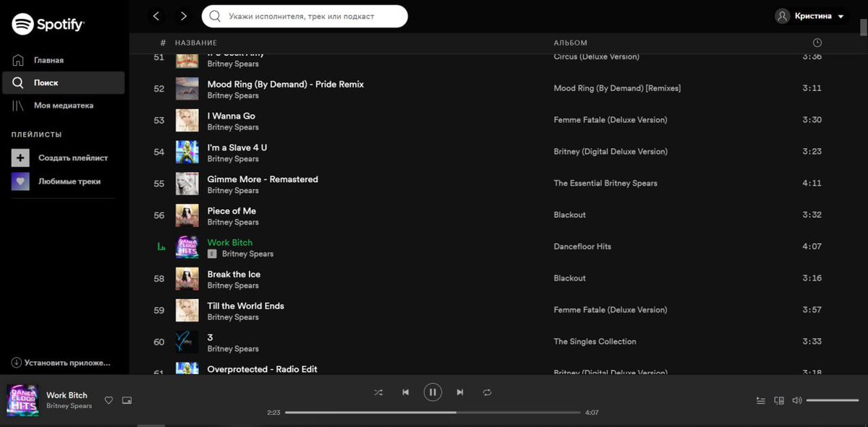Click duration 4:11 of Gimme More
The image size is (868, 427).
[812, 184]
